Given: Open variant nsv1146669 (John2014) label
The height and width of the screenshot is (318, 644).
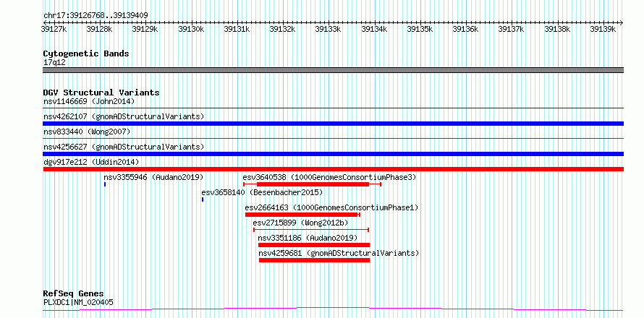Looking at the screenshot, I should tap(89, 101).
